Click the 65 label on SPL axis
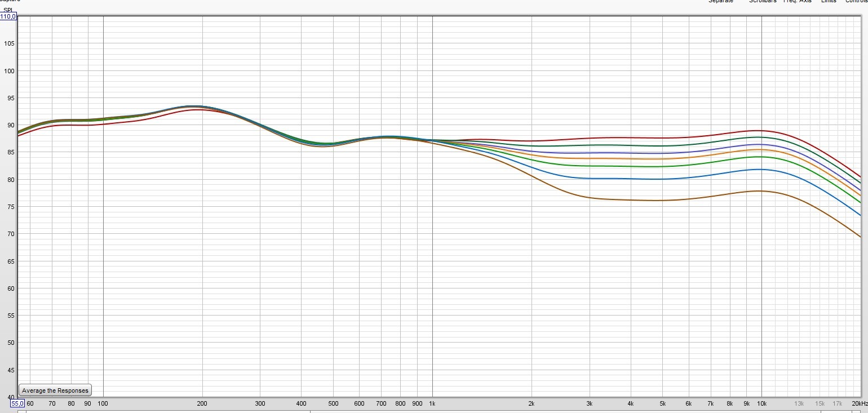 pyautogui.click(x=11, y=261)
